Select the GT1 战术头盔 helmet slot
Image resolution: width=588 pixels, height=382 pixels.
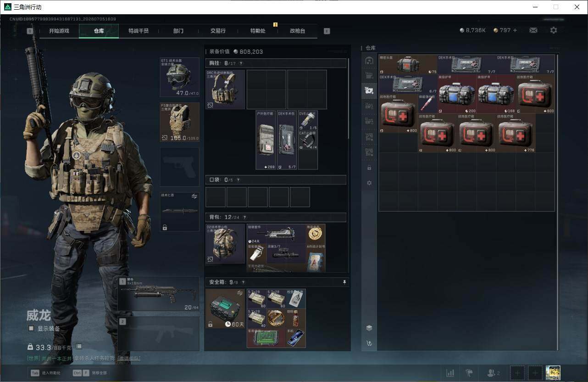179,77
